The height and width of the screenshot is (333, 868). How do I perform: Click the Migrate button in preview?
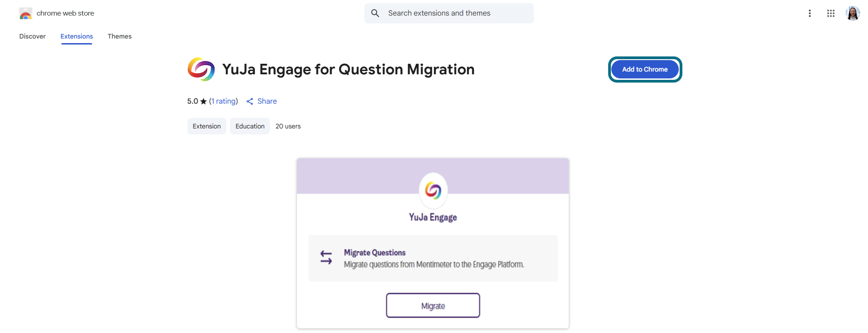pyautogui.click(x=433, y=305)
